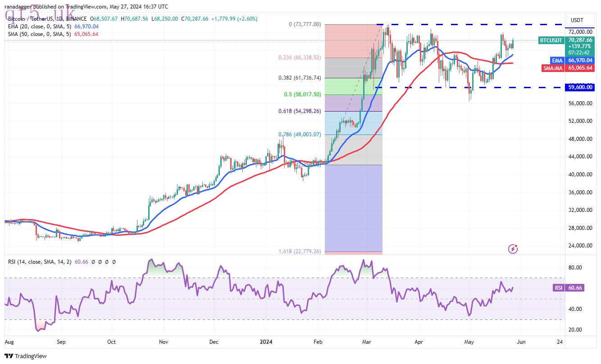Click the TradingView logo icon
This screenshot has height=364, width=601.
pyautogui.click(x=8, y=356)
